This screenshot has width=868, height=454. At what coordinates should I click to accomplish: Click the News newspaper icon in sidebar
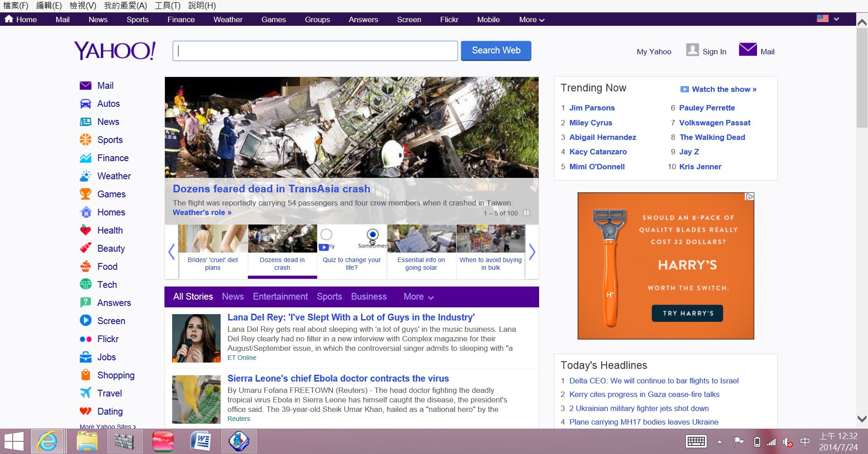pyautogui.click(x=86, y=122)
